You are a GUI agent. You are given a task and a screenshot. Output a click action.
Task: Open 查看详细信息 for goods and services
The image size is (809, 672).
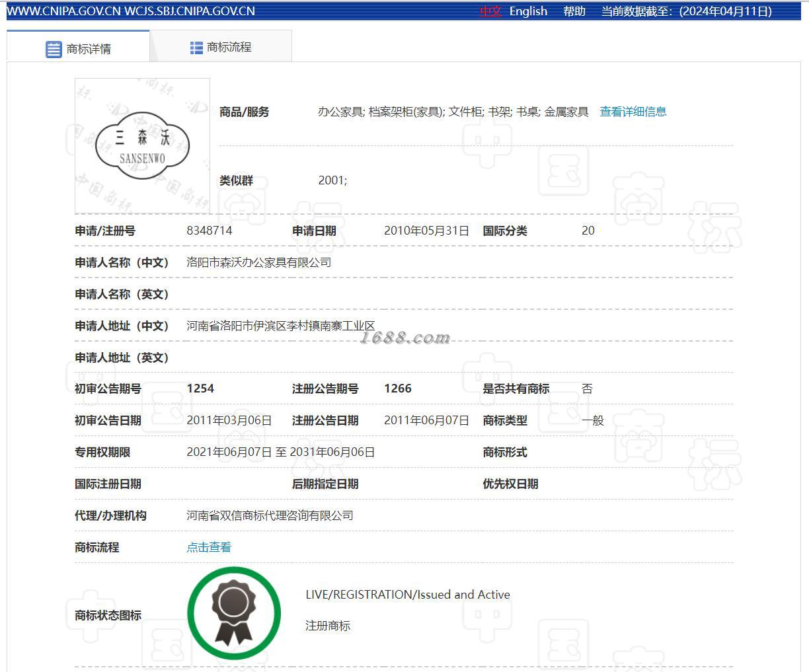point(633,112)
